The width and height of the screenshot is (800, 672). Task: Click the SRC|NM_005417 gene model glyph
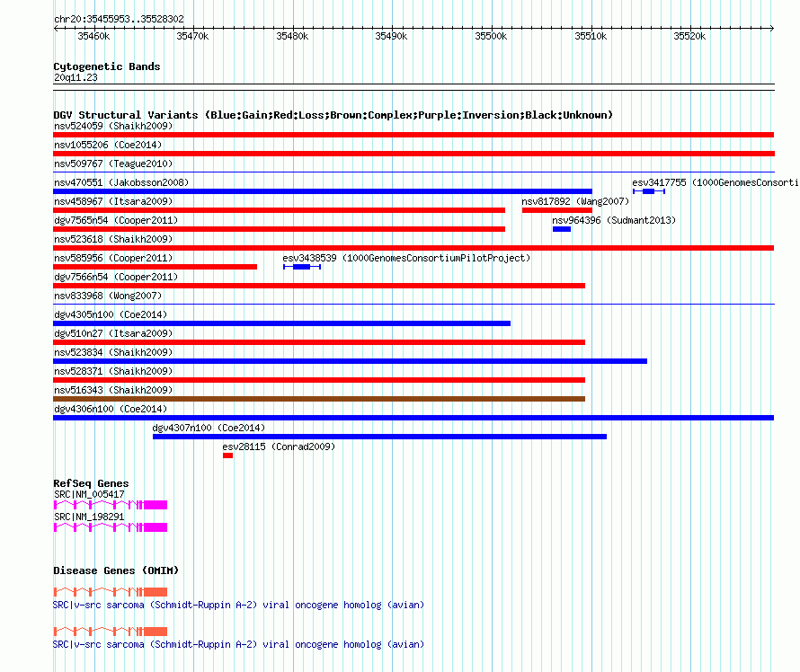tap(111, 505)
